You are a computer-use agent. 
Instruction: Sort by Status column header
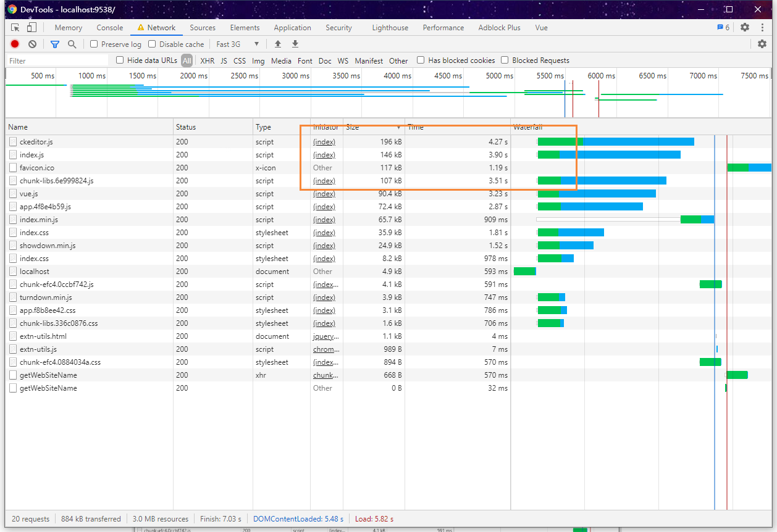(x=213, y=127)
